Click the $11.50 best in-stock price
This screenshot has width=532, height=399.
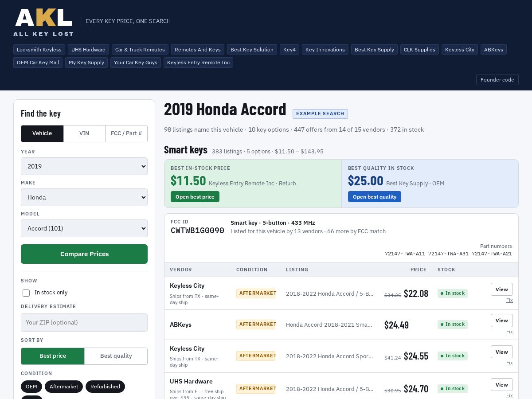click(188, 181)
